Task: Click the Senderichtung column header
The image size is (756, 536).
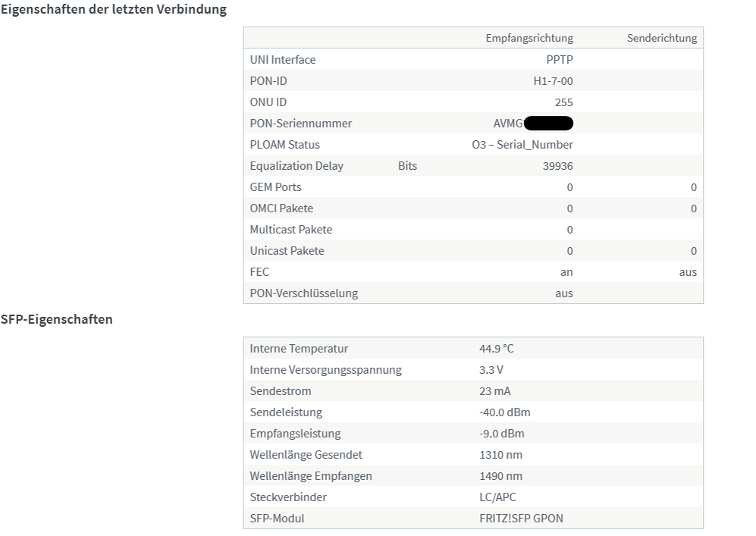Action: [x=661, y=38]
